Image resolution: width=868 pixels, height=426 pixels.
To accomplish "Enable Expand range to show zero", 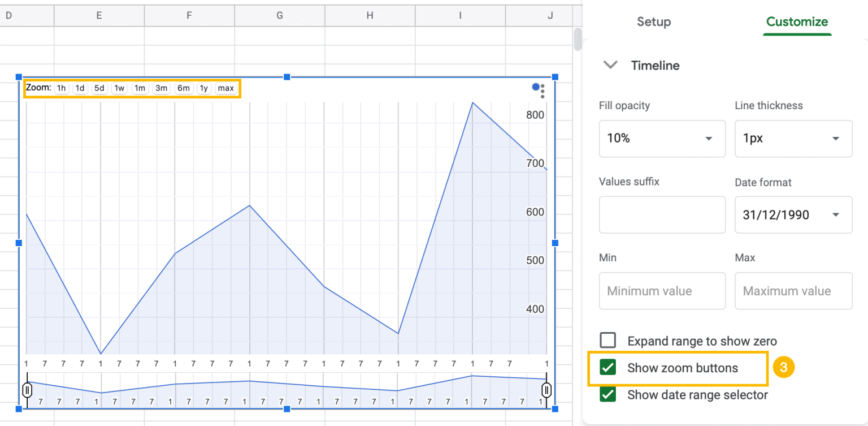I will coord(607,340).
